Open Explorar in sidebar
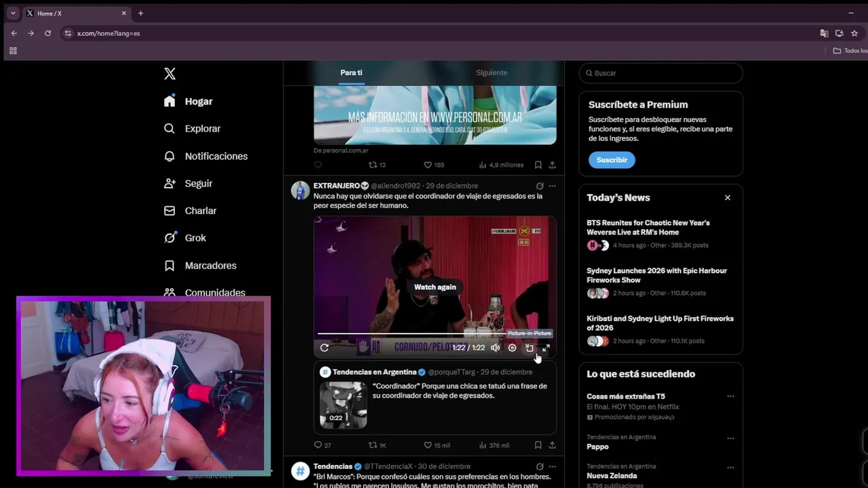This screenshot has height=488, width=868. [193, 129]
